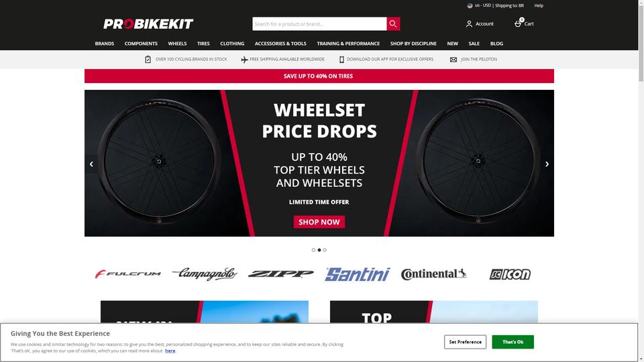Viewport: 644px width, 362px height.
Task: Select the third carousel dot indicator
Action: coord(325,250)
